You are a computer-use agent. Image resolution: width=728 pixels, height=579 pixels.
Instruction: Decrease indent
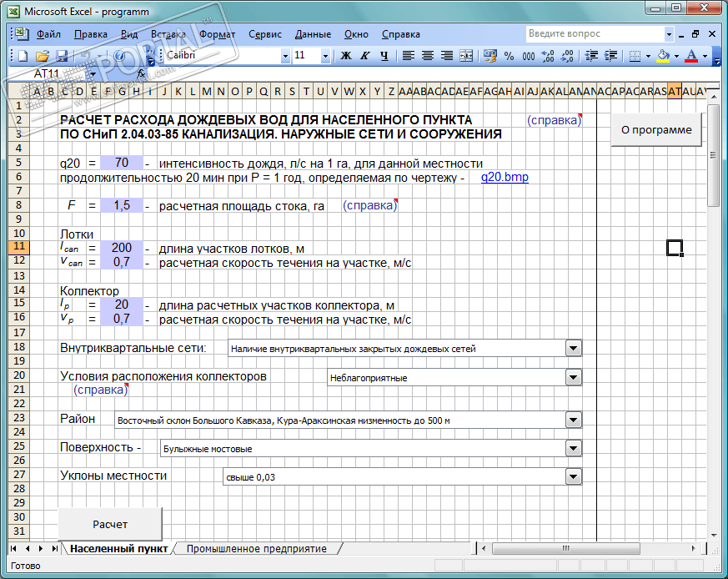click(x=591, y=56)
